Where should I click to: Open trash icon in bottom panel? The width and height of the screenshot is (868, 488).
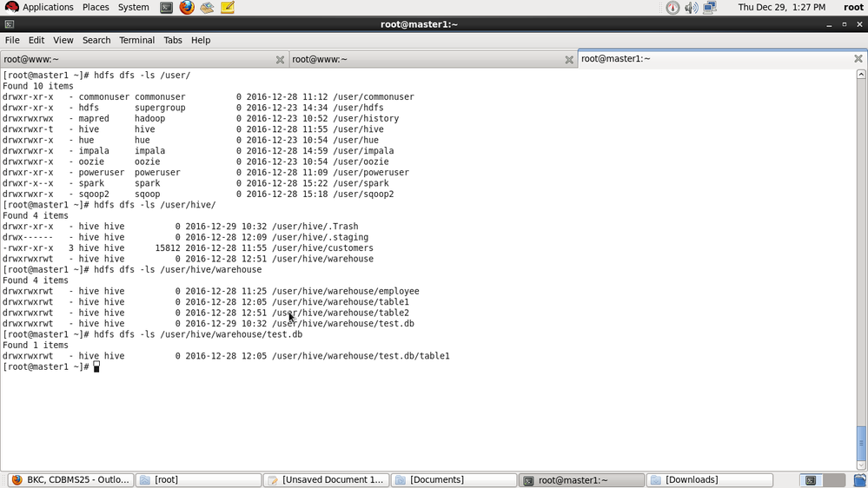[x=859, y=480]
